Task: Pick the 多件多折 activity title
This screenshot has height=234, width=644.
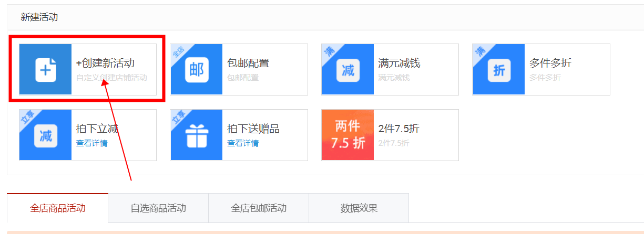Action: coord(550,63)
